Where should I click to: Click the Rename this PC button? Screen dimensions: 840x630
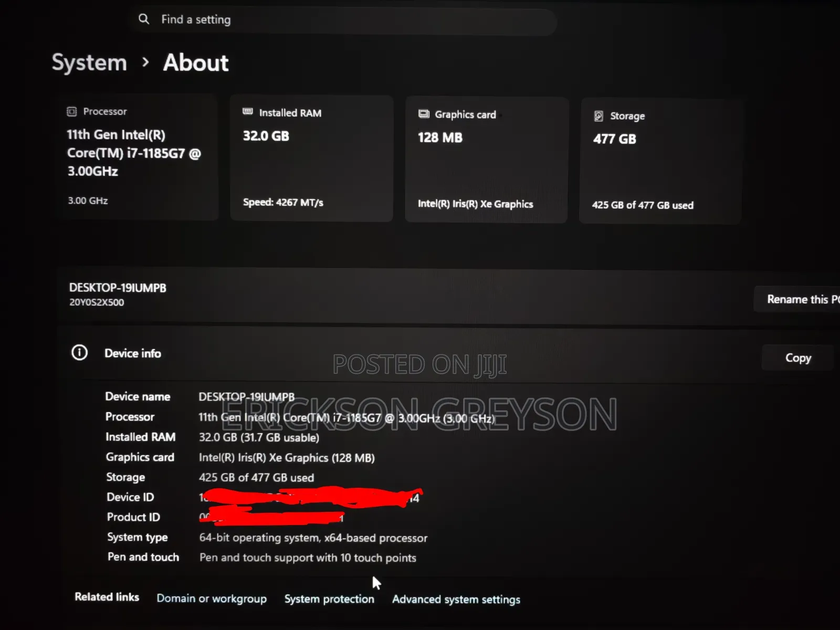point(797,299)
